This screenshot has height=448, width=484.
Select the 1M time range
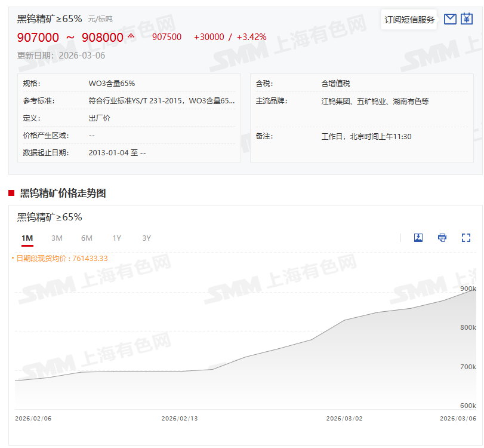coord(27,238)
